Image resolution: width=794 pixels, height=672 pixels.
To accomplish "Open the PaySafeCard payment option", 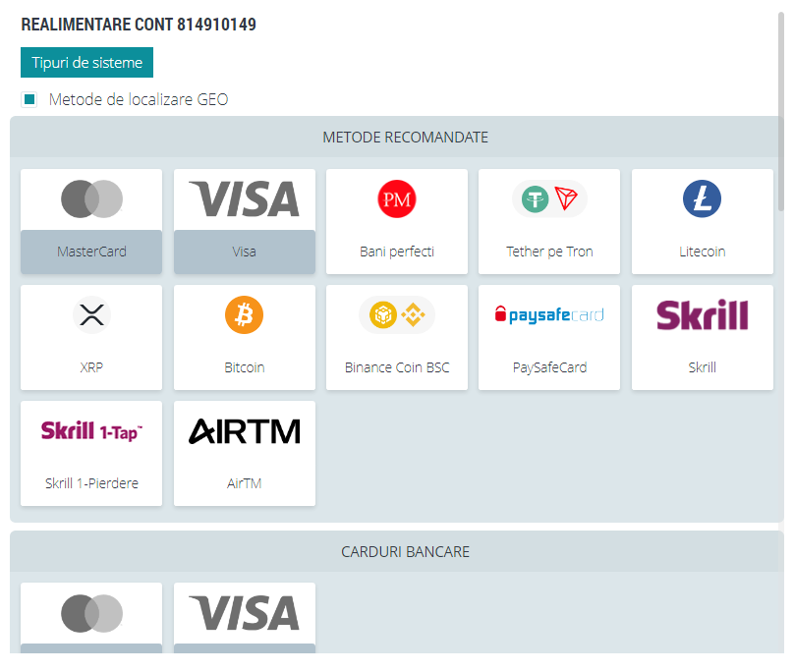I will pos(549,337).
